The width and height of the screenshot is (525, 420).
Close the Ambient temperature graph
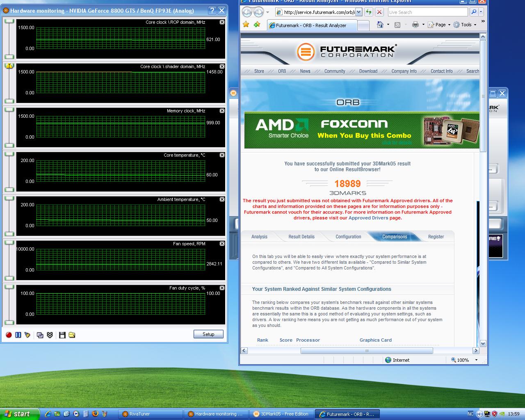[x=222, y=199]
